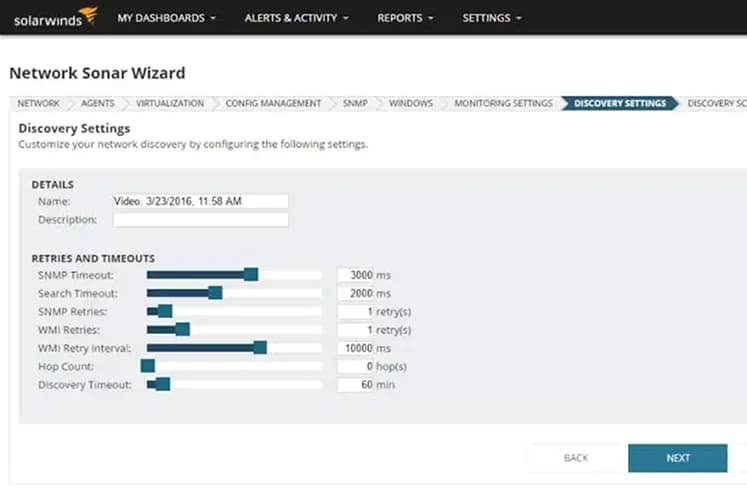Click the 'RETRIES AND TIMEOUTS' heading
The image size is (747, 498).
pyautogui.click(x=93, y=258)
